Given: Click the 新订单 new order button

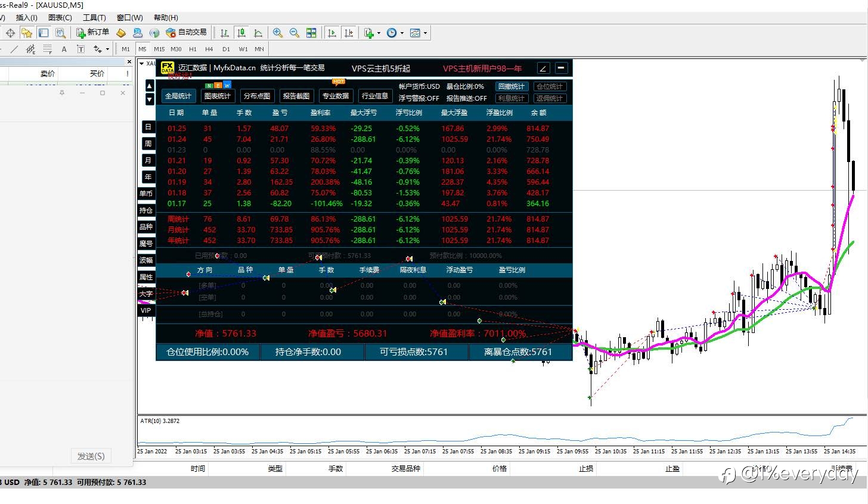Looking at the screenshot, I should pyautogui.click(x=92, y=32).
